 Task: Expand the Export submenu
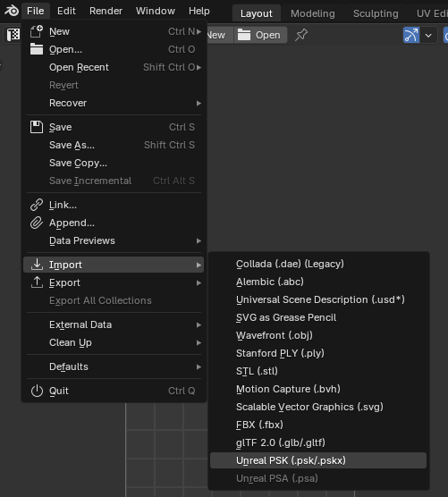point(114,282)
